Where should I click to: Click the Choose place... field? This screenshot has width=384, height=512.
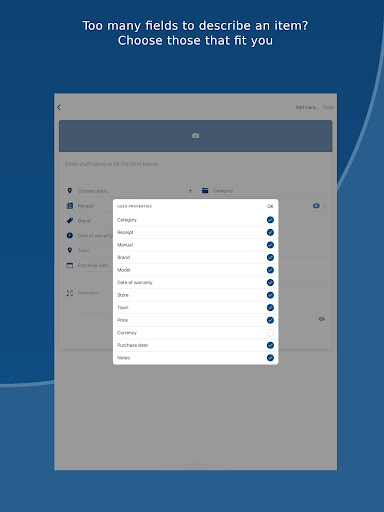point(130,191)
